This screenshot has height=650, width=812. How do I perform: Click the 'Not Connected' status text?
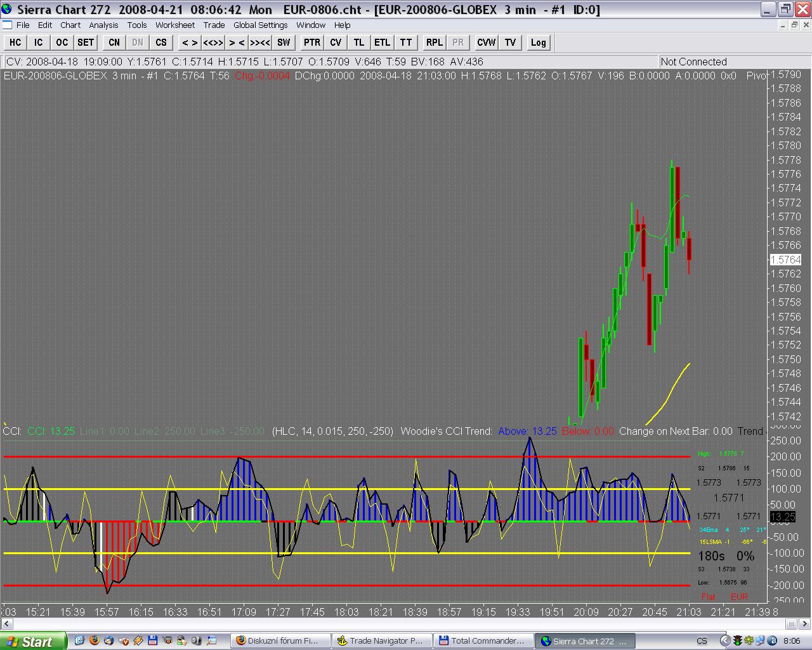pos(693,62)
